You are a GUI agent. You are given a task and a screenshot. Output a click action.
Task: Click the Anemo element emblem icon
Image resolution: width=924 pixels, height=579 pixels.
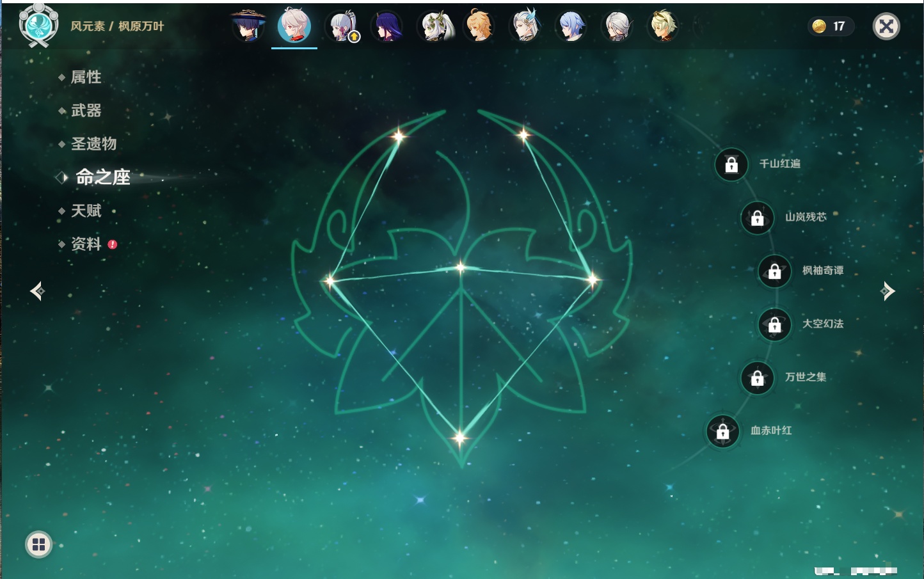(x=38, y=26)
